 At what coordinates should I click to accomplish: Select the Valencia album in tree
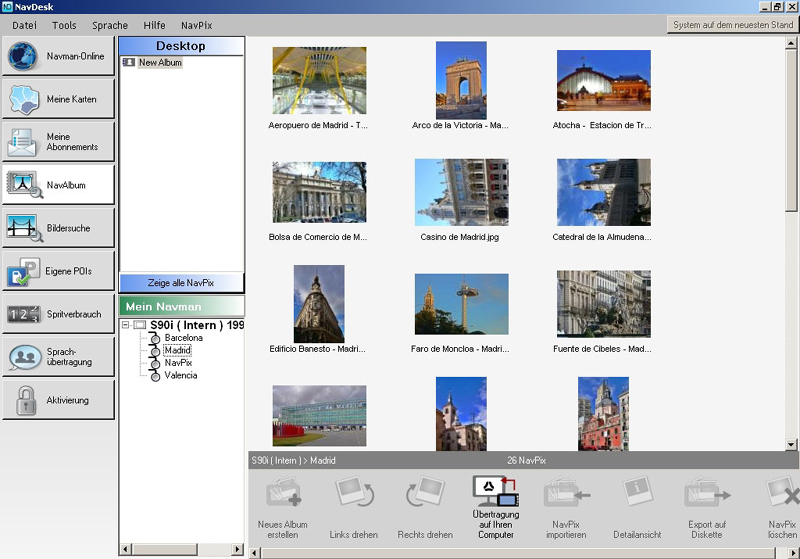pos(181,375)
